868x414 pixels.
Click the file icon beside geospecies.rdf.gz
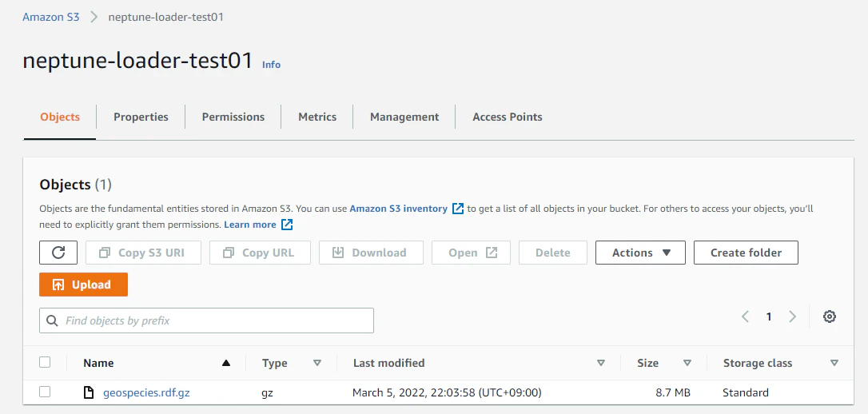click(x=88, y=393)
